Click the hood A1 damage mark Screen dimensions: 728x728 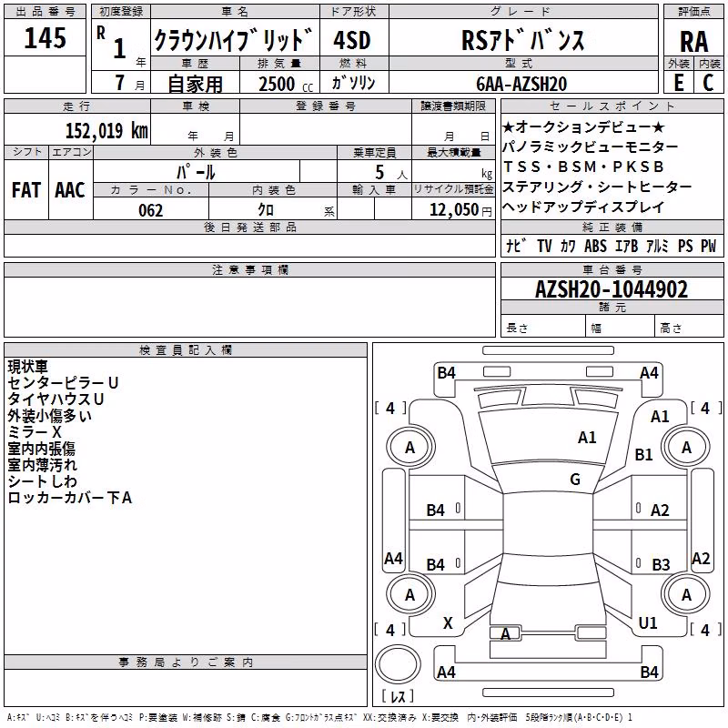pyautogui.click(x=587, y=438)
